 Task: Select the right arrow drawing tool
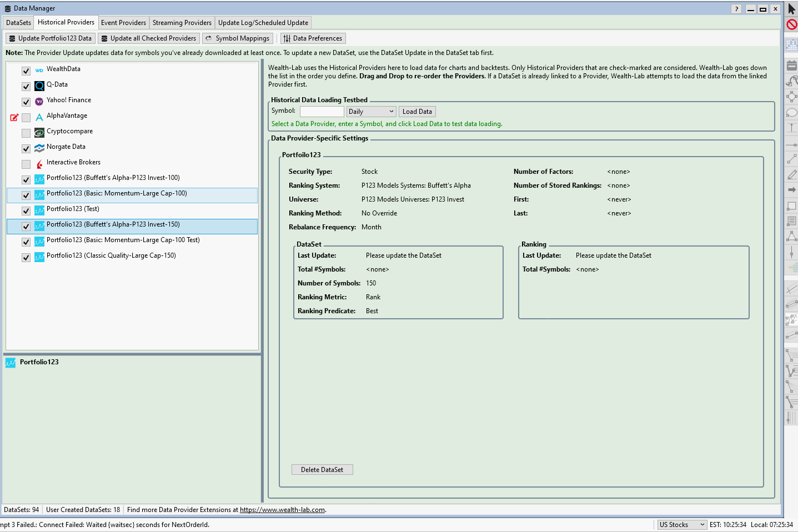792,190
